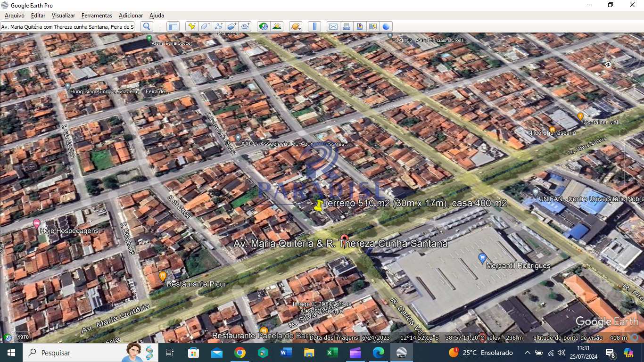Select the Add Polygon tool
This screenshot has width=644, height=362.
[x=205, y=26]
